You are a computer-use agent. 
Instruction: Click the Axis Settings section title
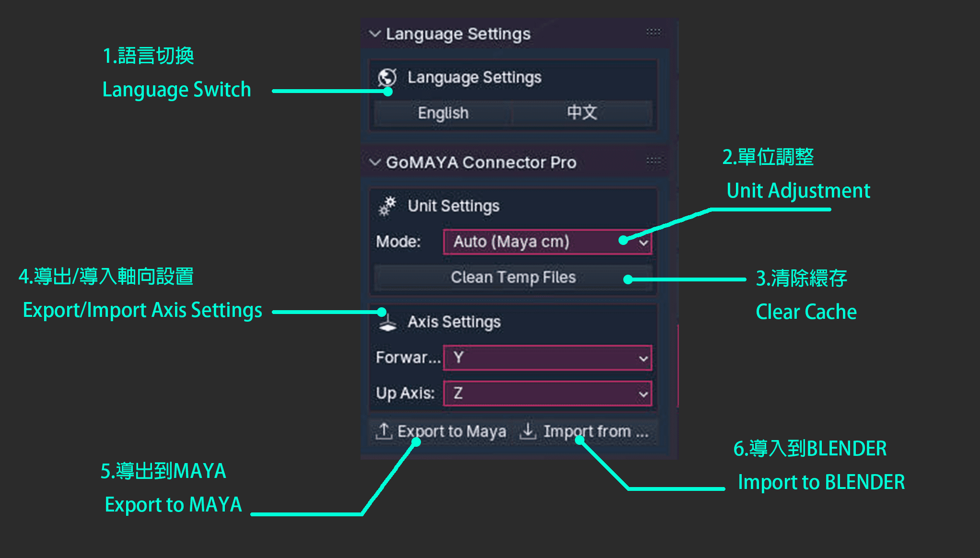pos(454,322)
